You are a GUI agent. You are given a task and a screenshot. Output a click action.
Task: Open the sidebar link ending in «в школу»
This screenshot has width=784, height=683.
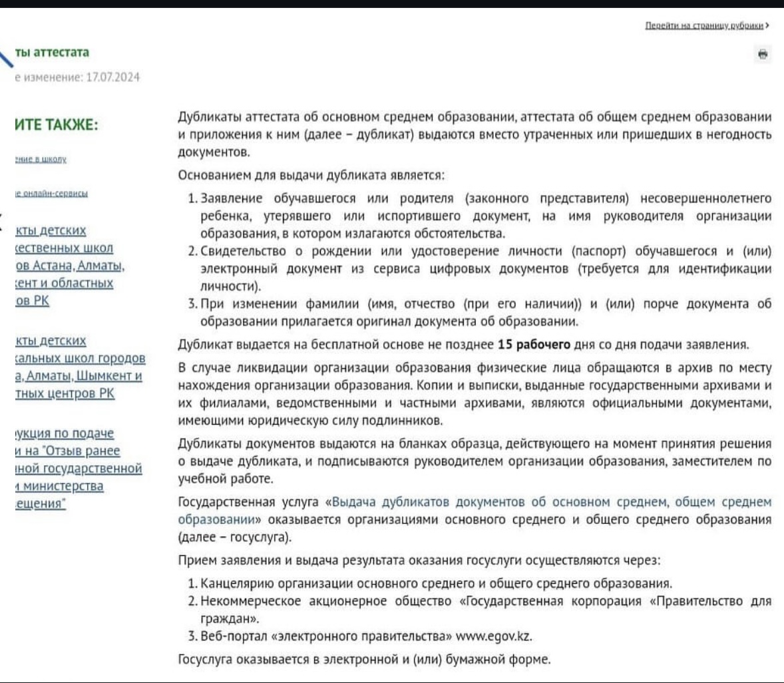click(41, 160)
